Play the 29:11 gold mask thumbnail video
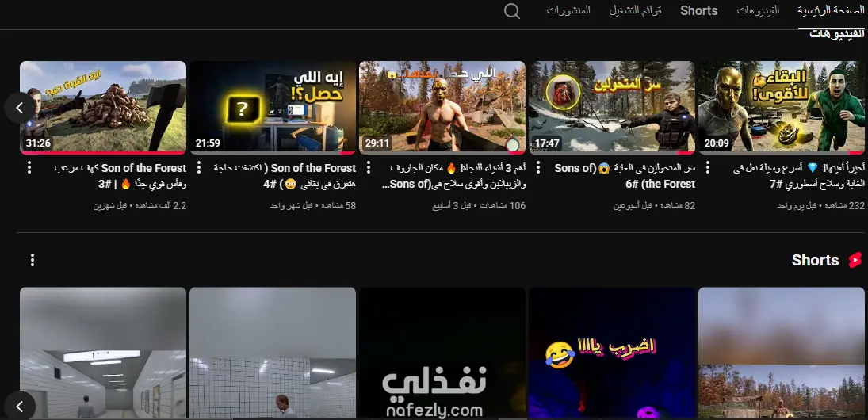Viewport: 868px width, 420px height. (442, 107)
